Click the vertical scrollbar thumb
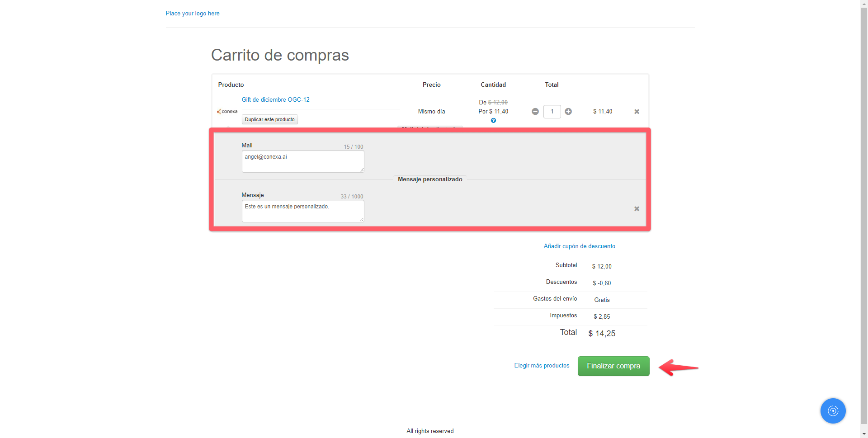 point(864,212)
